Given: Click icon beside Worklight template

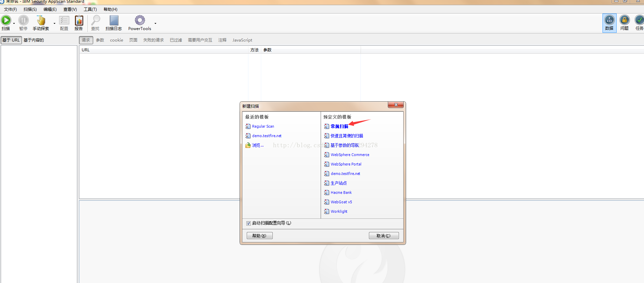Looking at the screenshot, I should point(327,211).
